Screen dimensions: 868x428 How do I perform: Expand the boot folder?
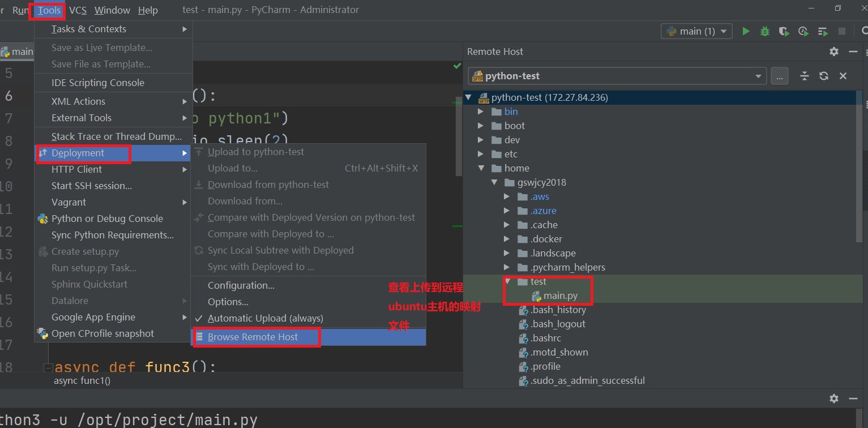pos(481,126)
